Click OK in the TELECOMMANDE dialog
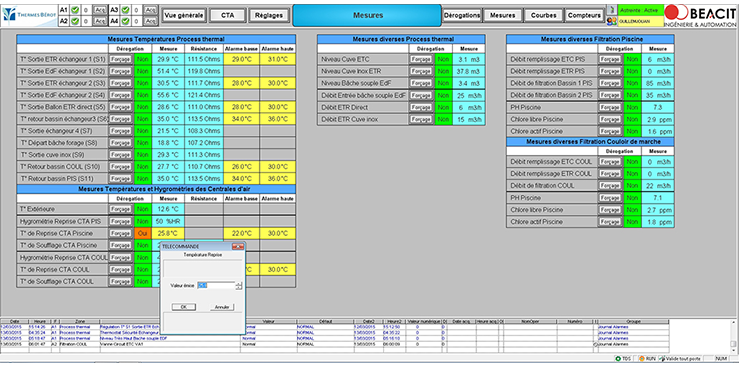 click(184, 307)
